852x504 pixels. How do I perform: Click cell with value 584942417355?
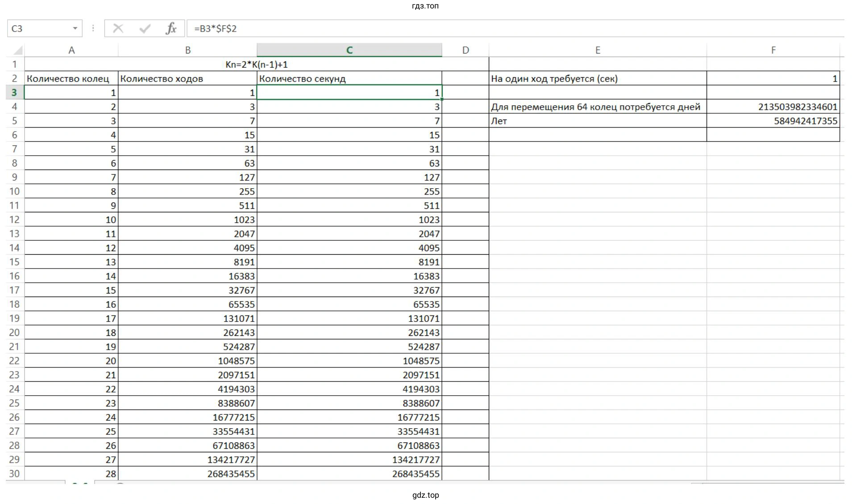[x=773, y=121]
